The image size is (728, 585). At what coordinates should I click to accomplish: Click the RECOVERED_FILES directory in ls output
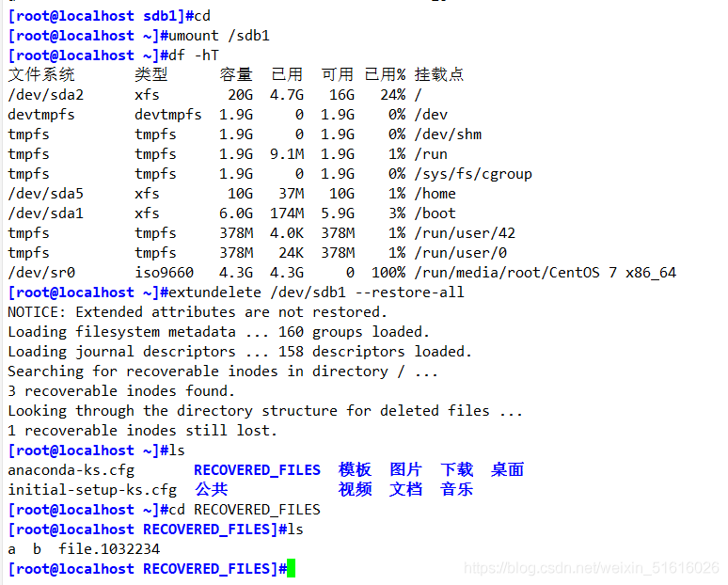tap(257, 470)
